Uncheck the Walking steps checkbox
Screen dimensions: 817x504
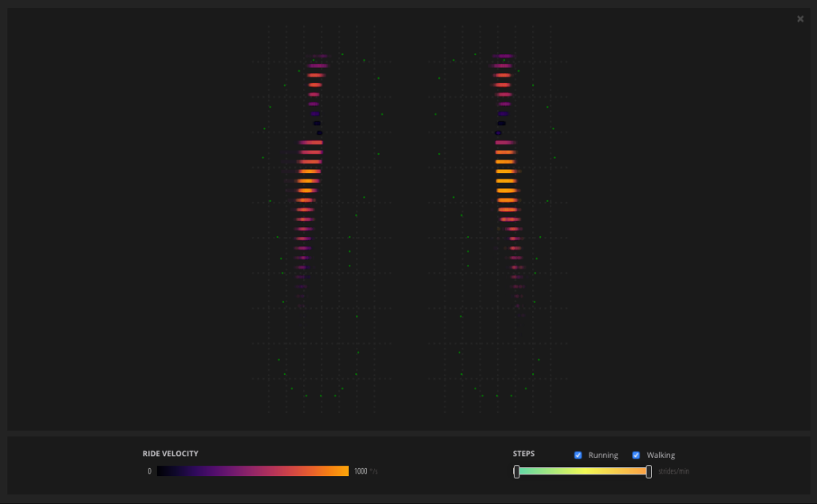pos(636,455)
